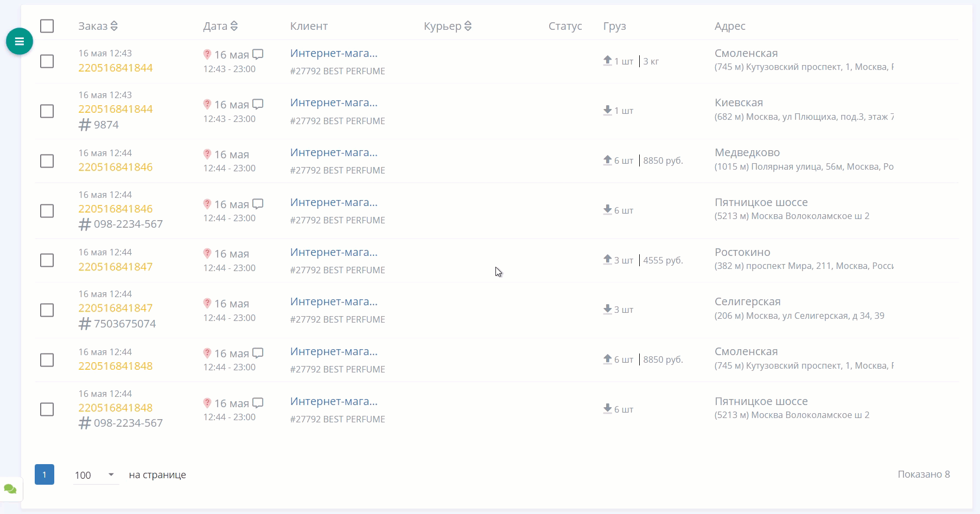The image size is (980, 514).
Task: Click the Медведково station name
Action: tap(747, 152)
